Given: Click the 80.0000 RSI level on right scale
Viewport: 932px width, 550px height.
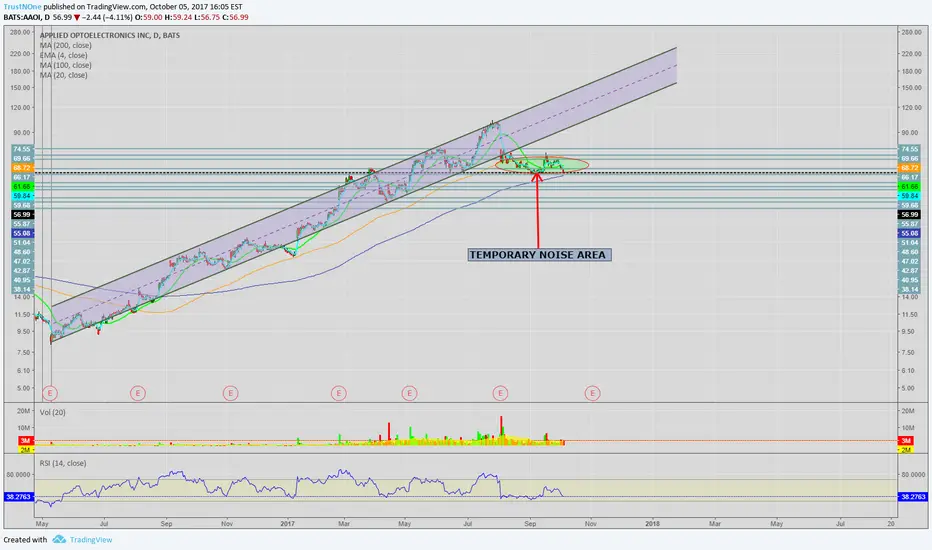Looking at the screenshot, I should pos(912,474).
